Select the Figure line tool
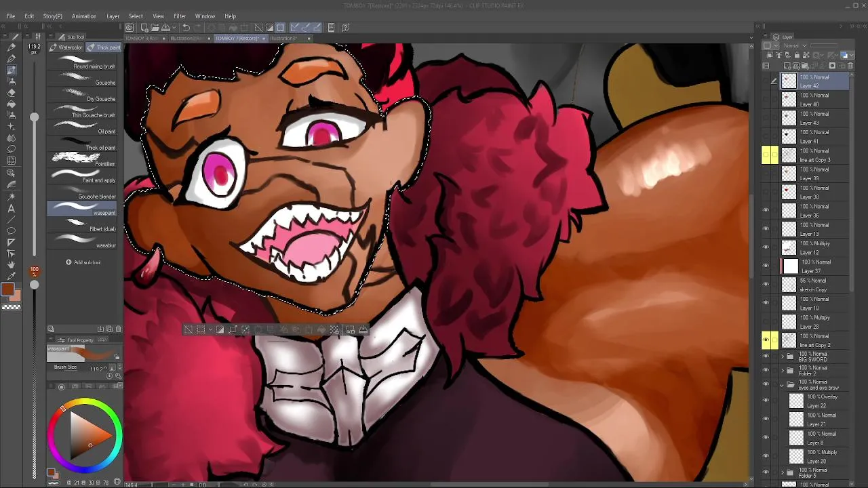 click(12, 219)
